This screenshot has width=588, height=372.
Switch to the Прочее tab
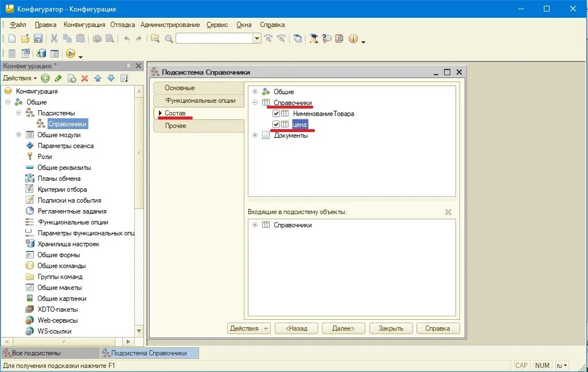tap(198, 126)
